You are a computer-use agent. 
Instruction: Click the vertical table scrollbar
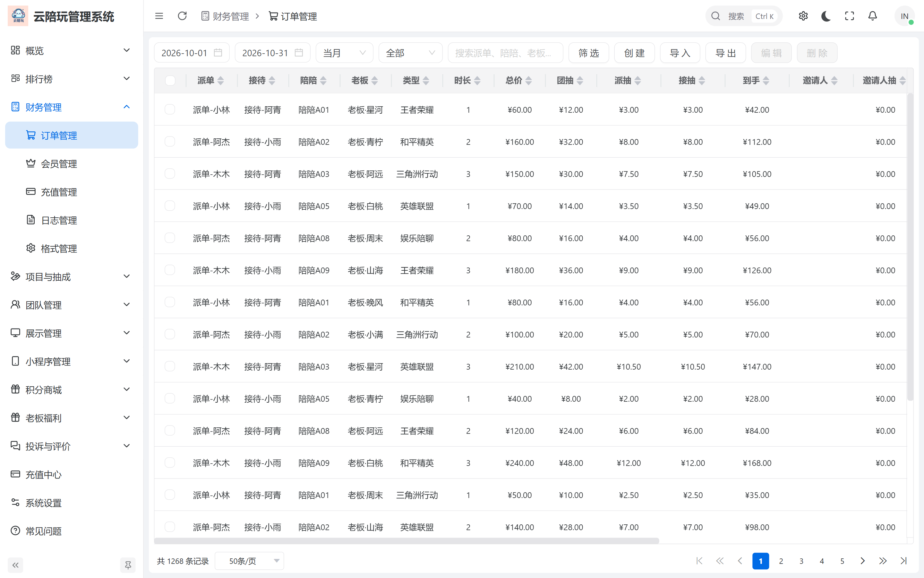point(910,247)
